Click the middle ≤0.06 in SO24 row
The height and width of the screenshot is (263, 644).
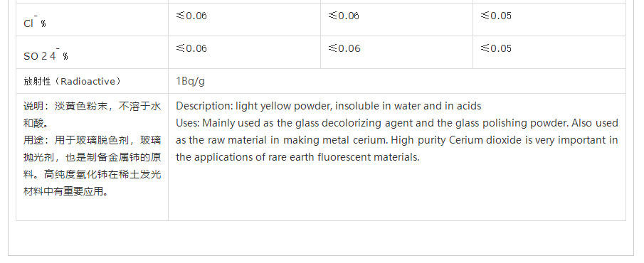tap(344, 48)
